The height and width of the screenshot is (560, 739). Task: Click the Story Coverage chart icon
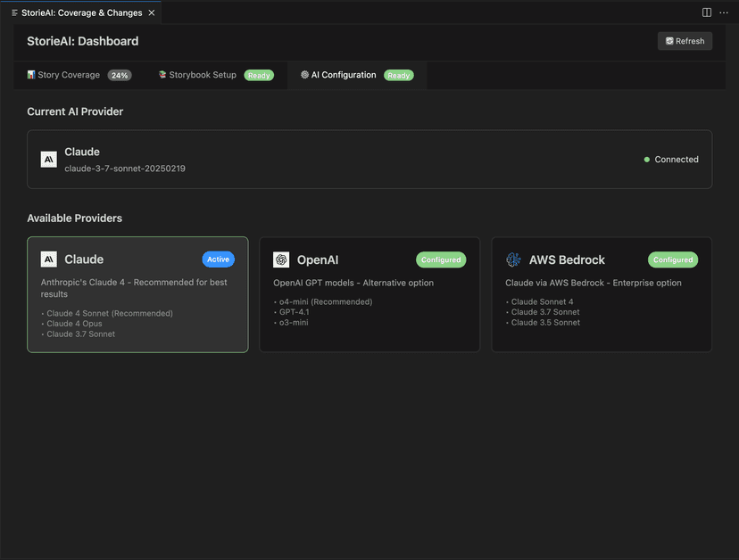tap(31, 75)
